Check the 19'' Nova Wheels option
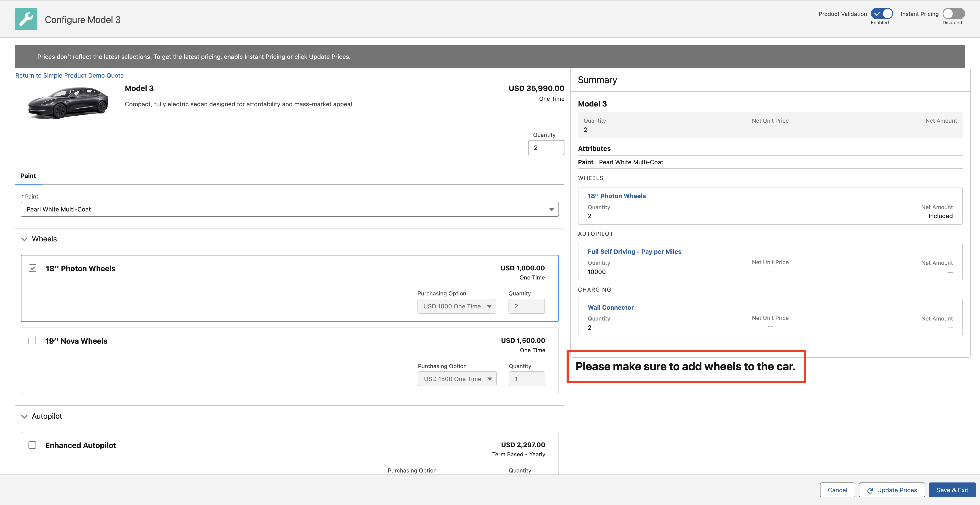Screen dimensions: 980x505 coord(32,340)
